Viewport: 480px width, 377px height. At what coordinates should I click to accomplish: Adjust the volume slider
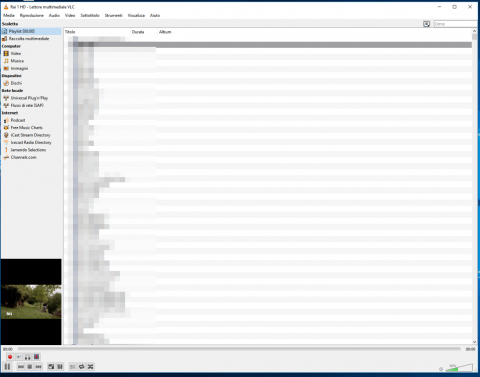(459, 367)
